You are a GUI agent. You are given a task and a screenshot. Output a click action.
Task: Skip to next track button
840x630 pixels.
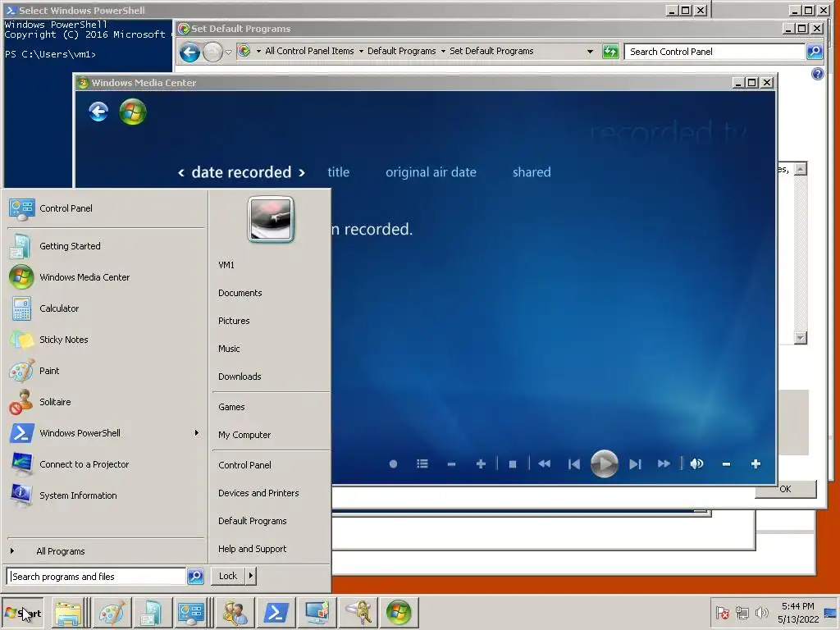click(x=635, y=464)
